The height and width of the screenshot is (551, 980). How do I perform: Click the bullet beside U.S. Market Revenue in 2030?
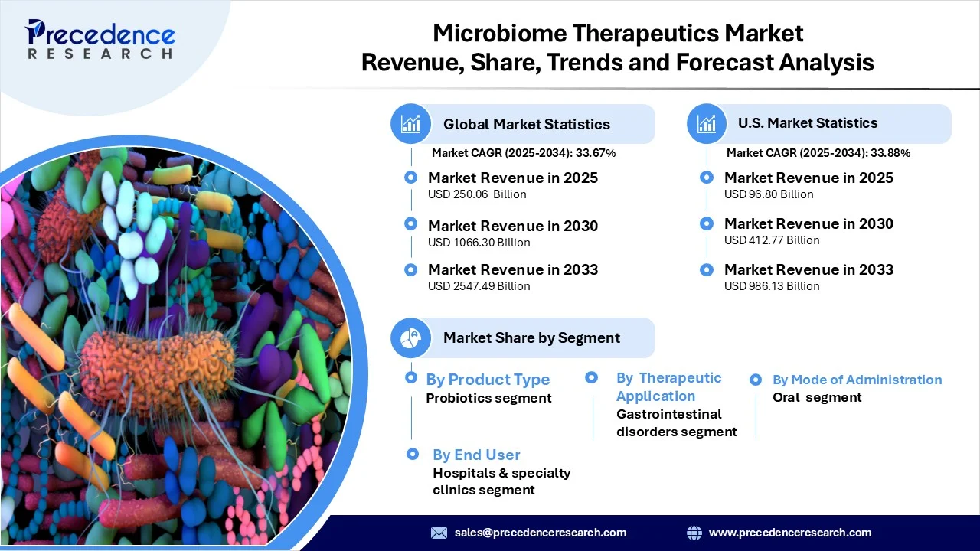[x=707, y=223]
